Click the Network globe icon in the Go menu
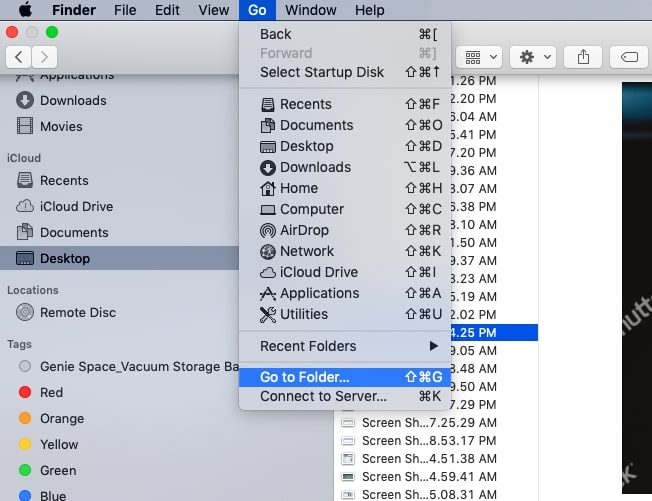The height and width of the screenshot is (501, 652). (267, 251)
